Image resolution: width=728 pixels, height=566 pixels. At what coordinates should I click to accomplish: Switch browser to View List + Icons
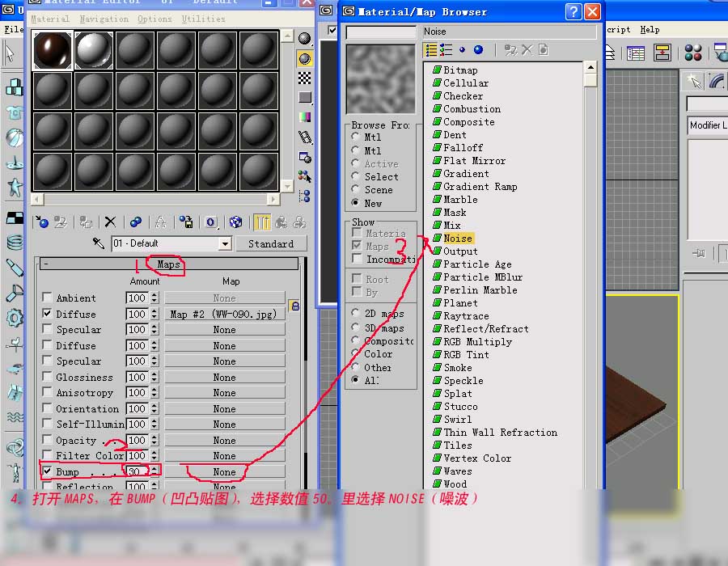click(x=446, y=49)
